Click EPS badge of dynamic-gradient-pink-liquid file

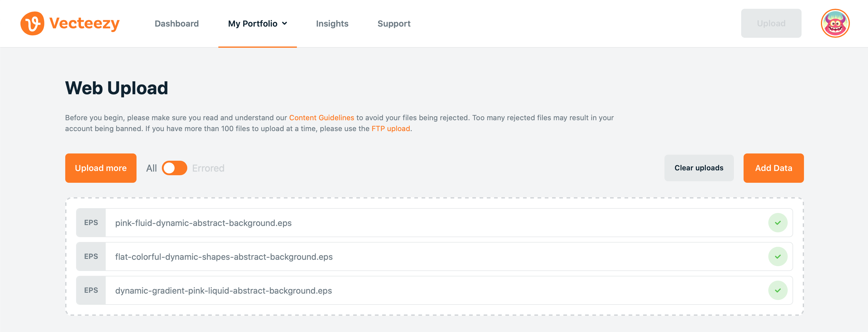click(91, 290)
